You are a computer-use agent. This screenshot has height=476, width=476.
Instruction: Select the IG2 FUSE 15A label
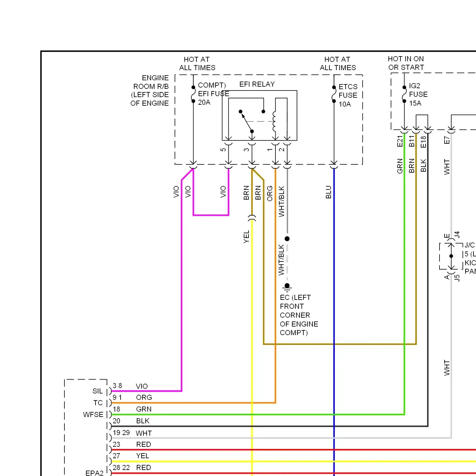[x=418, y=95]
